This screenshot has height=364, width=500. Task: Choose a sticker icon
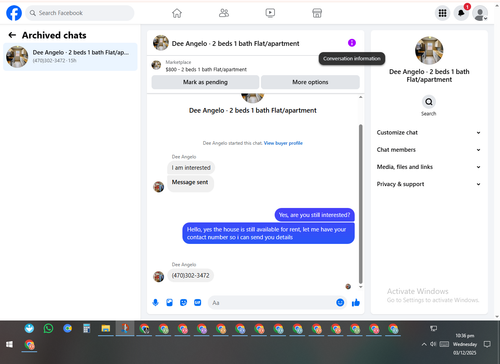pyautogui.click(x=183, y=302)
